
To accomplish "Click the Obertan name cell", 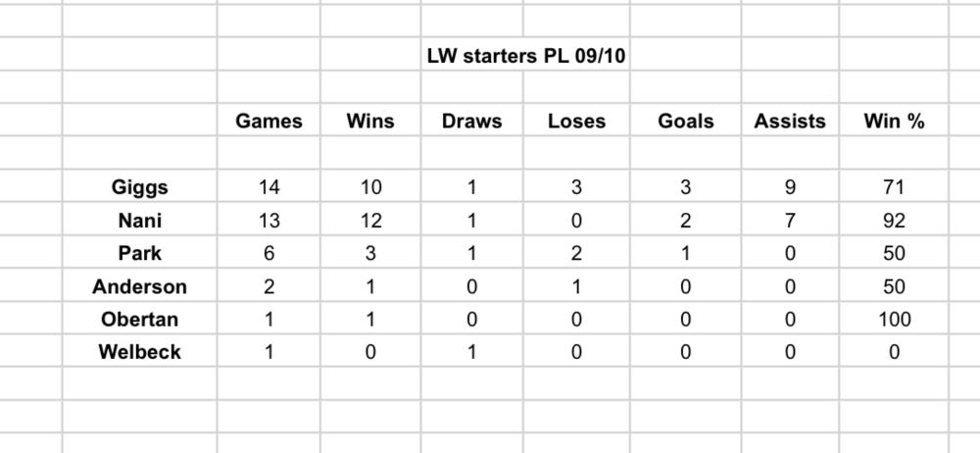I will [x=139, y=319].
